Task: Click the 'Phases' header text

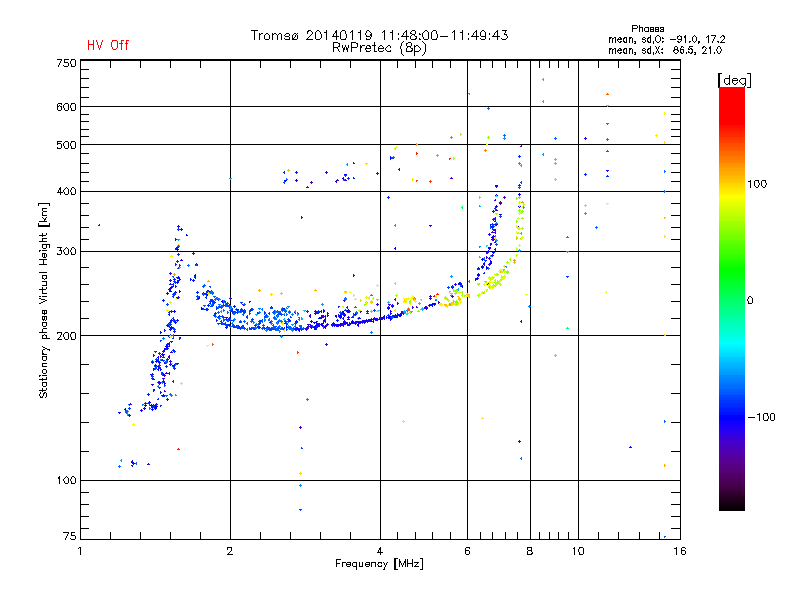Action: click(647, 29)
